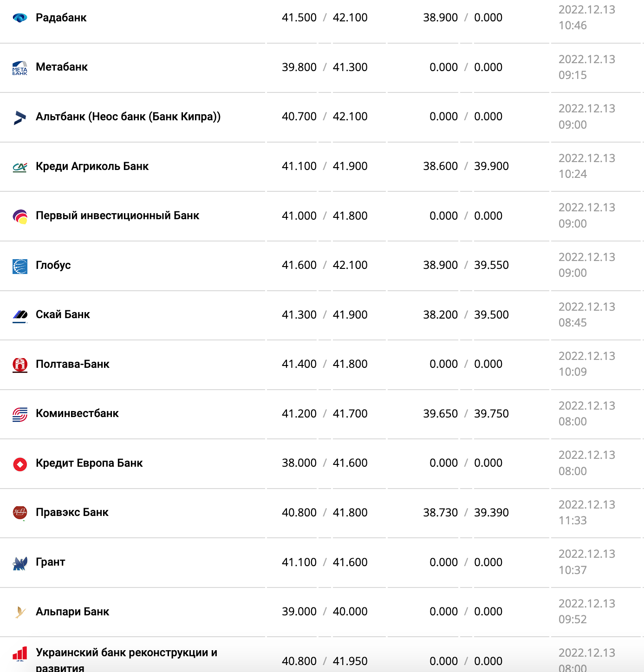This screenshot has width=644, height=672.
Task: Open the Кредит Европа Банк link
Action: click(89, 463)
